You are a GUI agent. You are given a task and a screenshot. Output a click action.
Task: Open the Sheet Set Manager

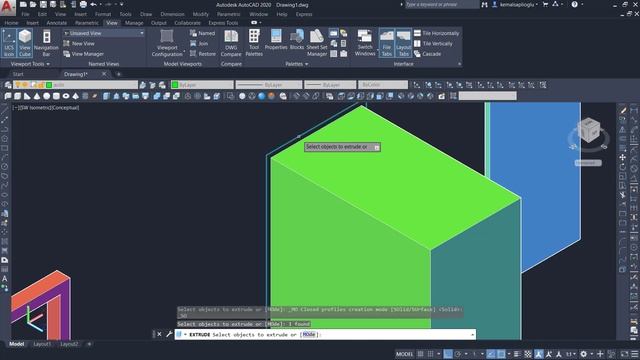tap(317, 43)
